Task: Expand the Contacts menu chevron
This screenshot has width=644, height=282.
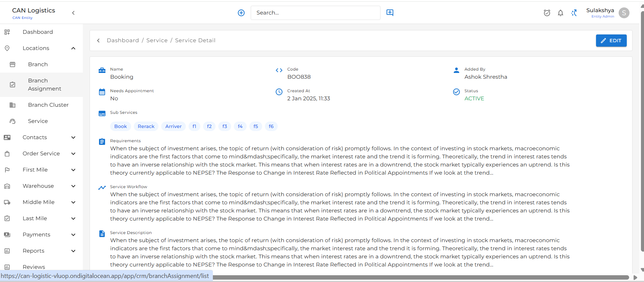Action: point(73,137)
